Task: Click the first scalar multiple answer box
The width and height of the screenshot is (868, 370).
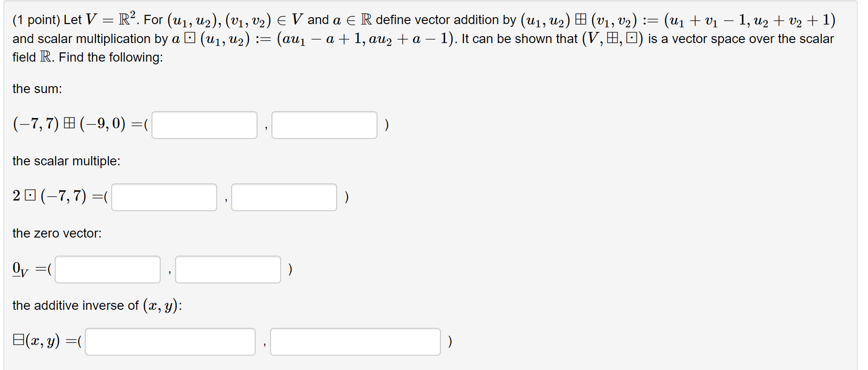Action: 164,197
